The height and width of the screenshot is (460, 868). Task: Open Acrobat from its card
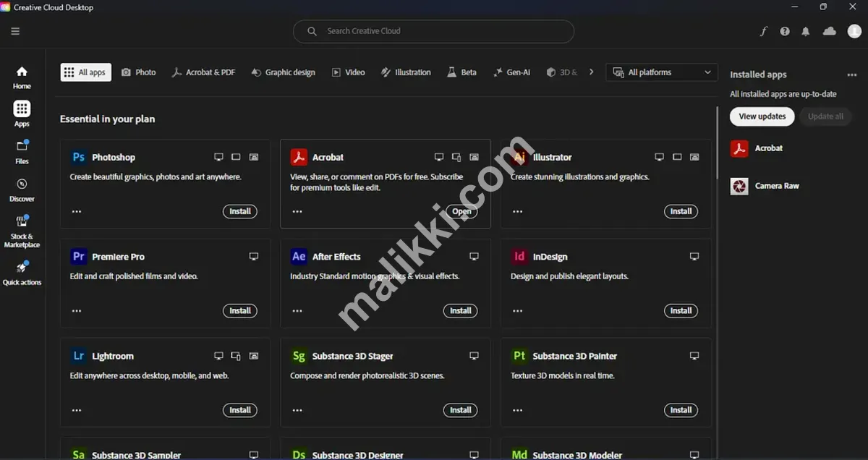pyautogui.click(x=461, y=212)
